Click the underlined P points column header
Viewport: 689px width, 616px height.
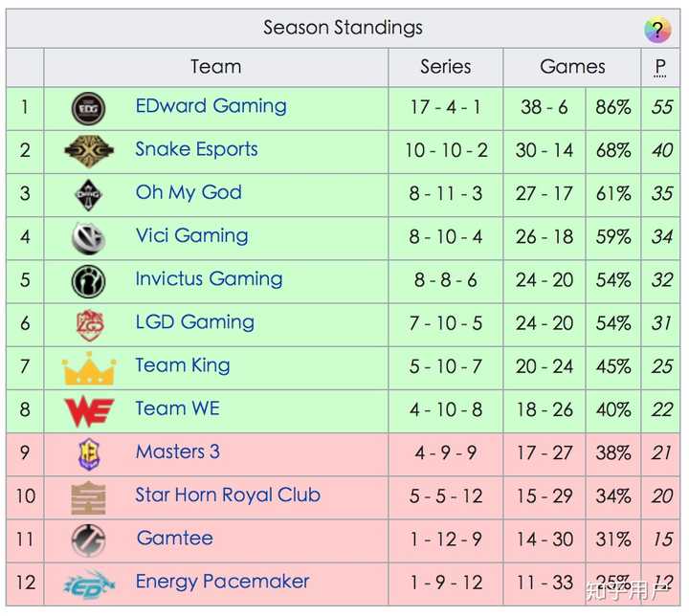660,67
